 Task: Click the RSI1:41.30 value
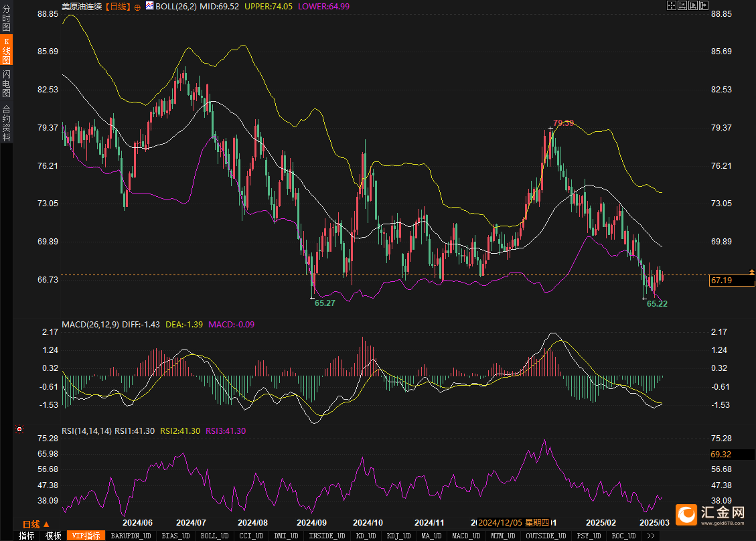(135, 431)
